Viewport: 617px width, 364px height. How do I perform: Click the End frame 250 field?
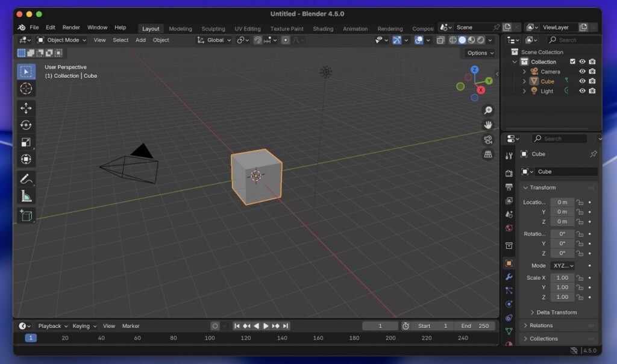pyautogui.click(x=475, y=326)
